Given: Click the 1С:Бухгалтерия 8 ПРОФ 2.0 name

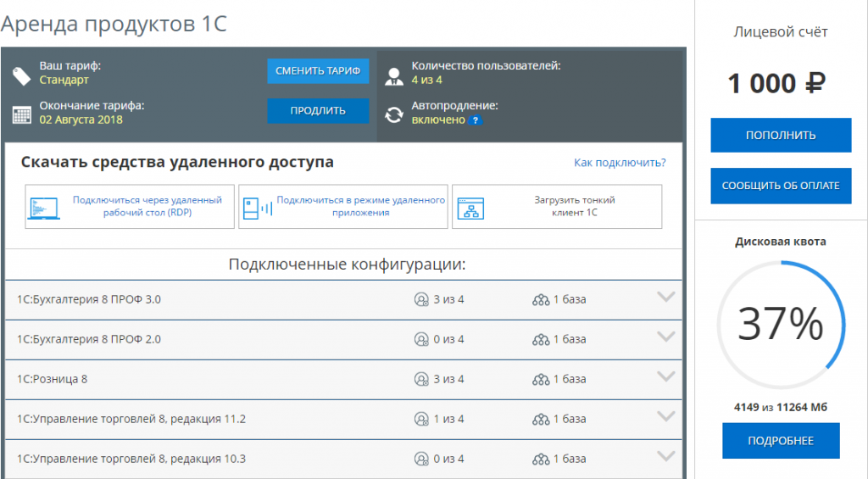Looking at the screenshot, I should [x=88, y=339].
